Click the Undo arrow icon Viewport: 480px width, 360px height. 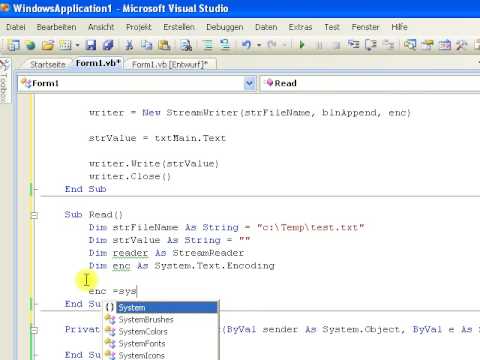coord(246,45)
